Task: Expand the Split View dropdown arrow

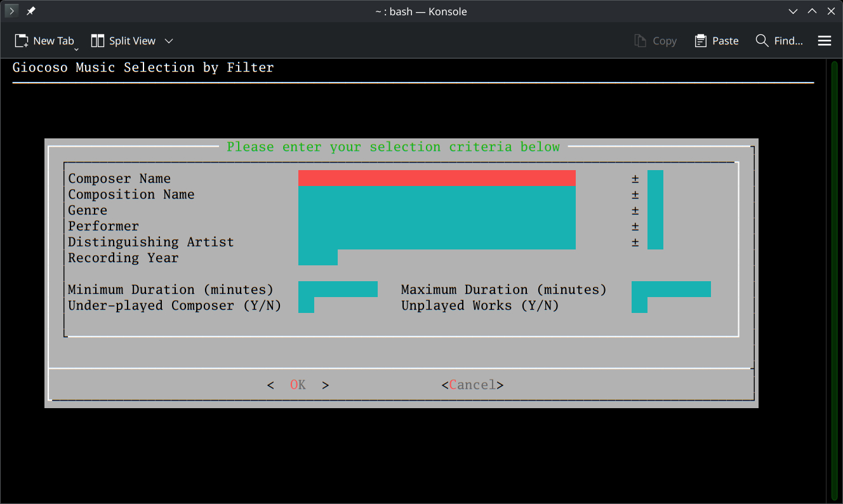Action: click(169, 41)
